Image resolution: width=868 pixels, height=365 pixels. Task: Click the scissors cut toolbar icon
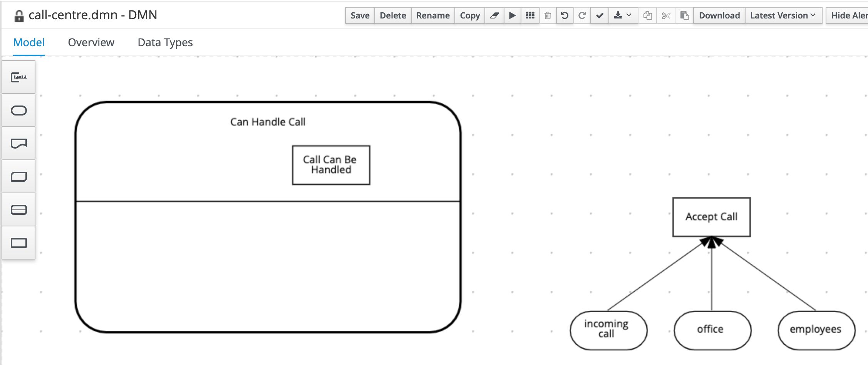point(666,15)
